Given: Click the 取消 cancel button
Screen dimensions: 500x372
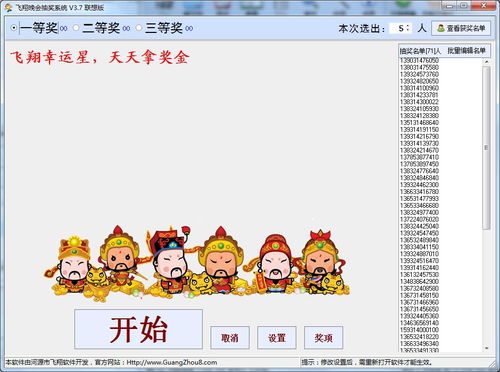Looking at the screenshot, I should (x=230, y=338).
